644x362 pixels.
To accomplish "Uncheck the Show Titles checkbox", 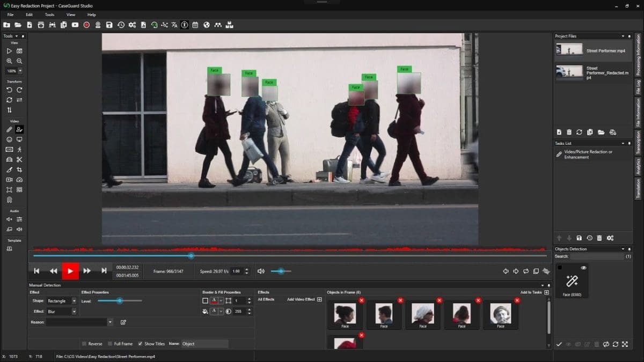I will 140,344.
